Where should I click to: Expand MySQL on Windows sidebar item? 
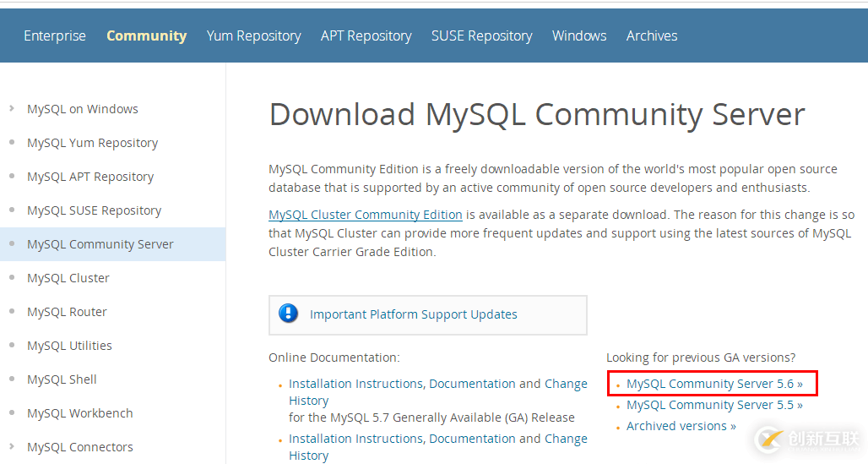[x=83, y=109]
